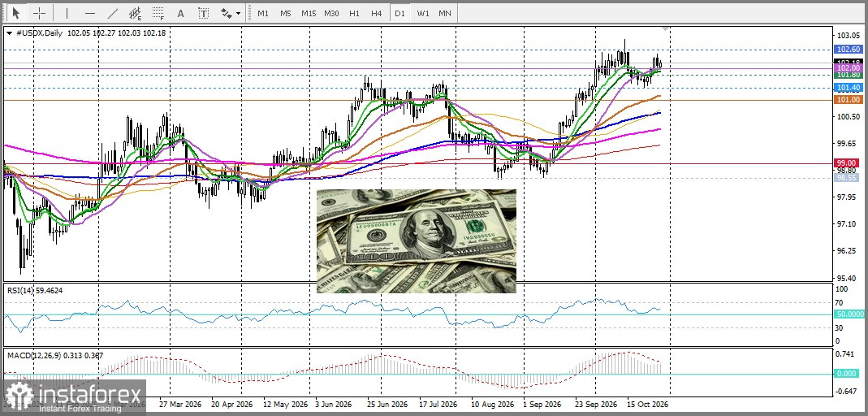The width and height of the screenshot is (868, 416).
Task: Click the 101.40 blue price label
Action: coord(848,88)
